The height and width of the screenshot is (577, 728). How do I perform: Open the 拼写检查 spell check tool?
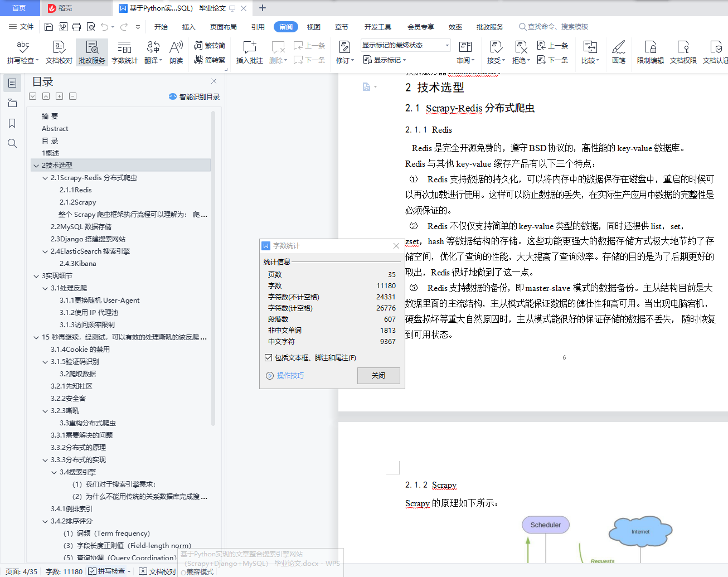23,52
